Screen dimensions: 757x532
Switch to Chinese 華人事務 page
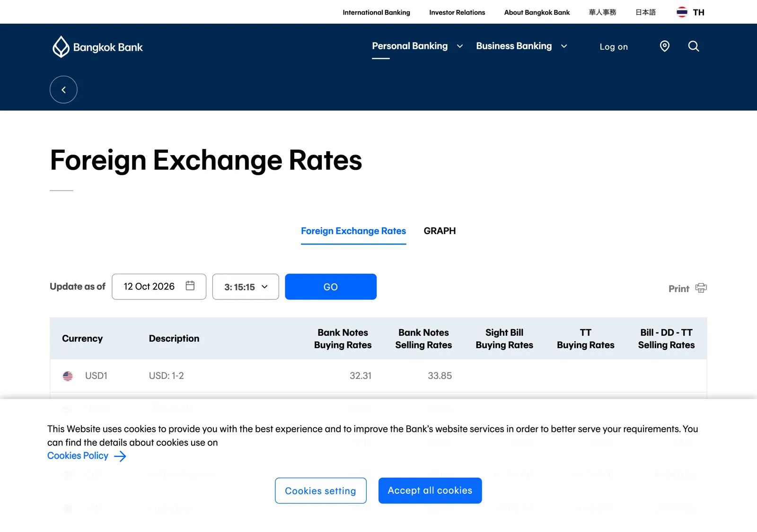(x=602, y=12)
